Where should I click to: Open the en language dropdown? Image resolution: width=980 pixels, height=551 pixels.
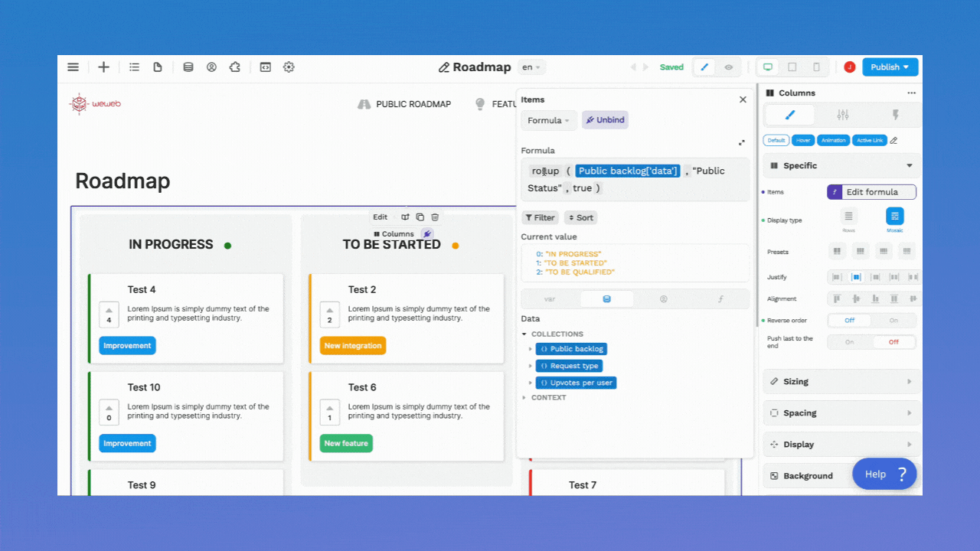pos(531,67)
